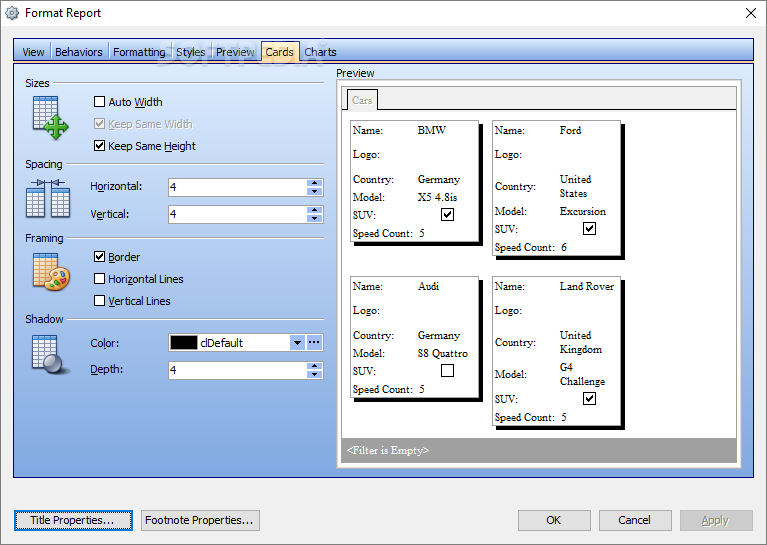Click United Kingdom country value
767x545 pixels.
click(x=581, y=342)
